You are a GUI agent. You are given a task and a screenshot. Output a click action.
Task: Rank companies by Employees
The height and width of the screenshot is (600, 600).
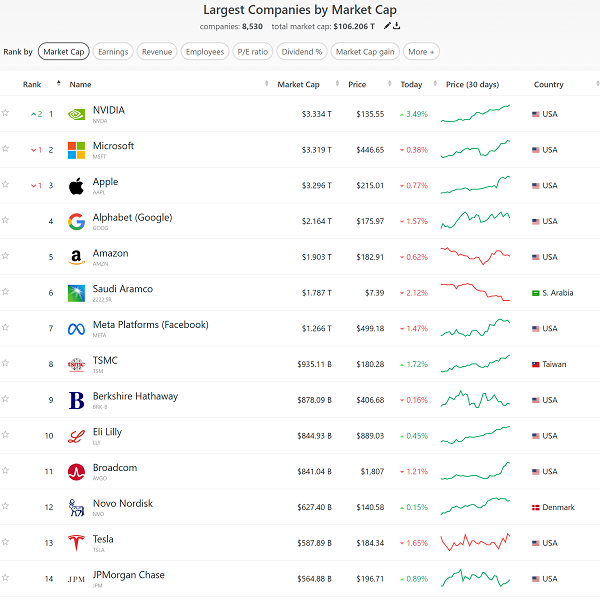[x=205, y=52]
